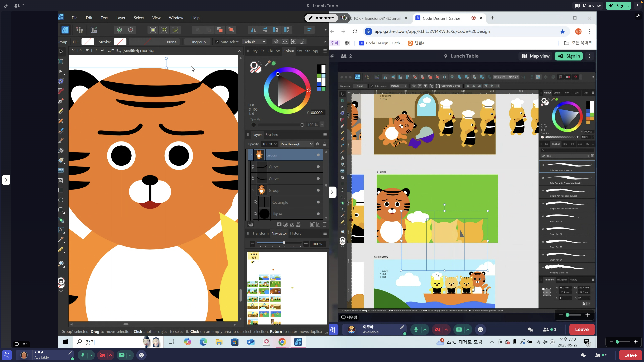Click the colour picker eyedropper icon
The width and height of the screenshot is (644, 362).
click(268, 63)
